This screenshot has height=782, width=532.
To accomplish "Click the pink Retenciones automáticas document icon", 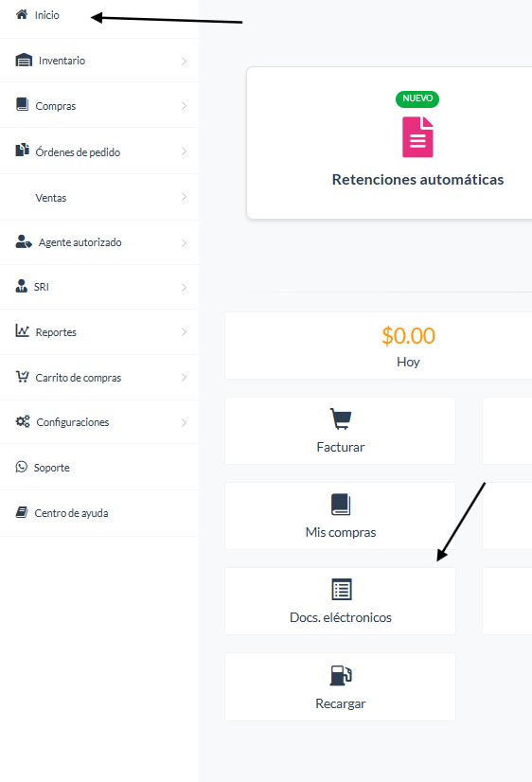I will pyautogui.click(x=417, y=137).
